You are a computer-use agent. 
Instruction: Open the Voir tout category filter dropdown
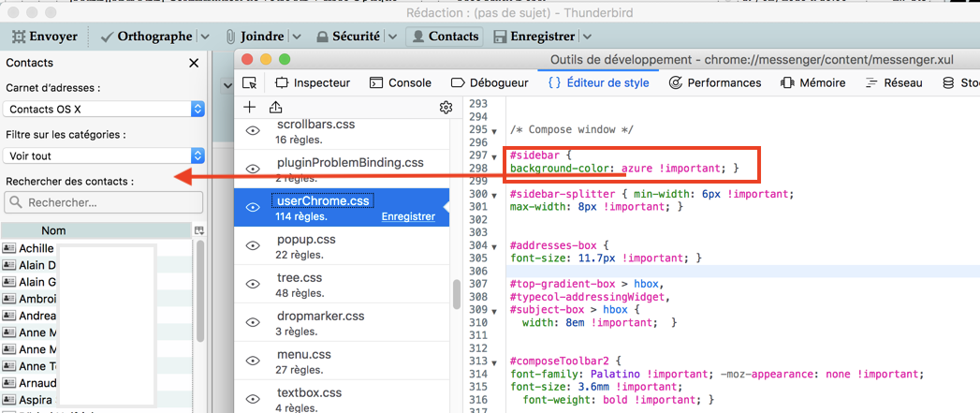click(104, 155)
